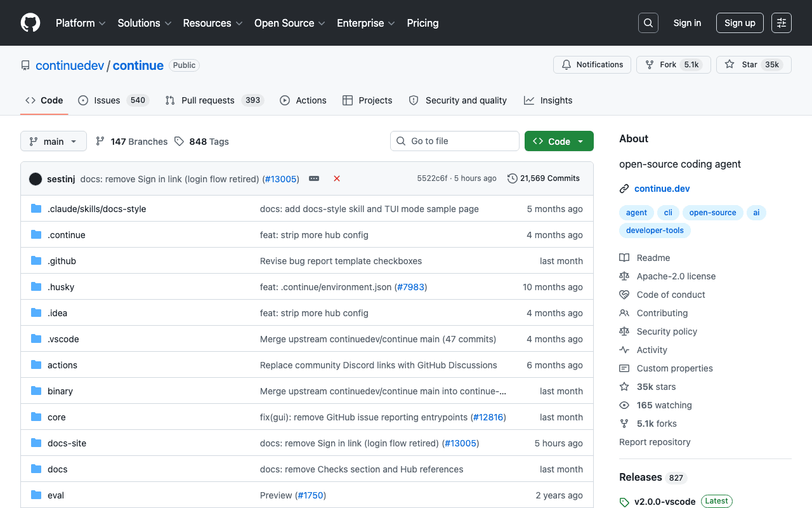Open the 21,569 Commits history
812x508 pixels.
coord(544,178)
